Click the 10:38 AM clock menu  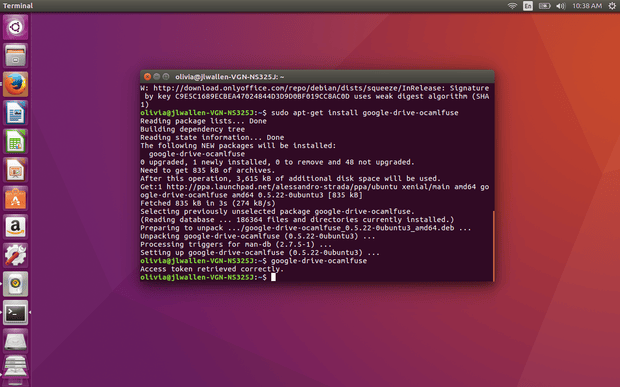(587, 6)
